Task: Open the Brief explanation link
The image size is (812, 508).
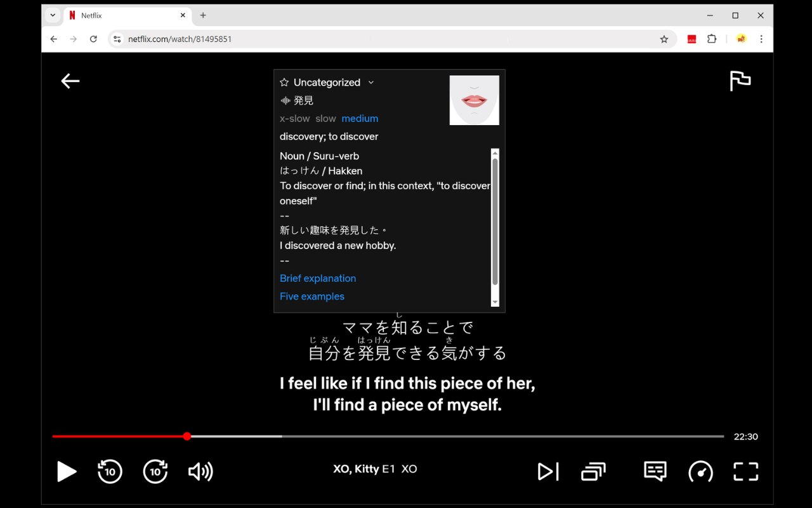Action: click(318, 278)
